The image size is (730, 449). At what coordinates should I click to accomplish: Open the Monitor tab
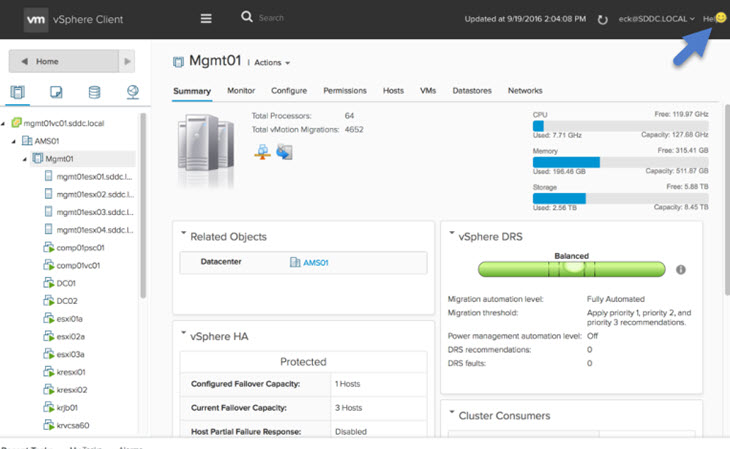(x=241, y=90)
